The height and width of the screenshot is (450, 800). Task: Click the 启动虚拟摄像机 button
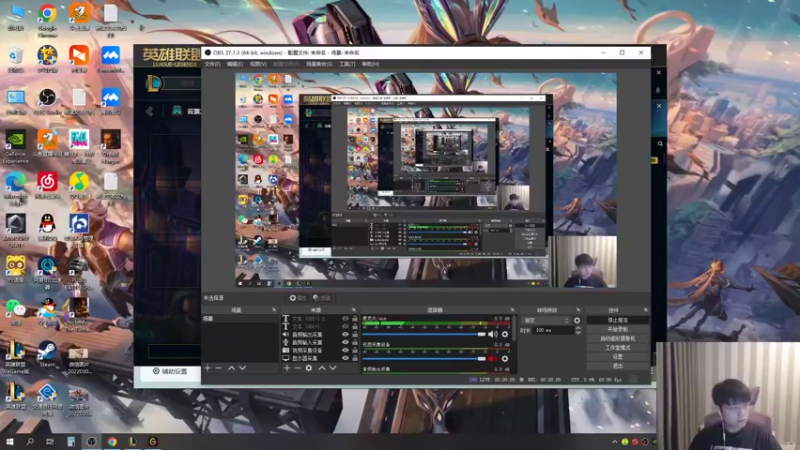617,339
